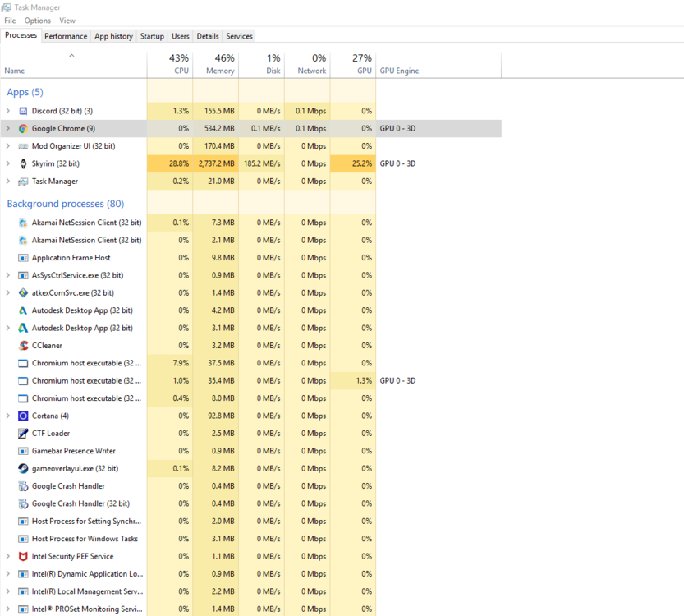Viewport: 684px width, 616px height.
Task: Expand the Mod Organizer UI entry
Action: (8, 145)
